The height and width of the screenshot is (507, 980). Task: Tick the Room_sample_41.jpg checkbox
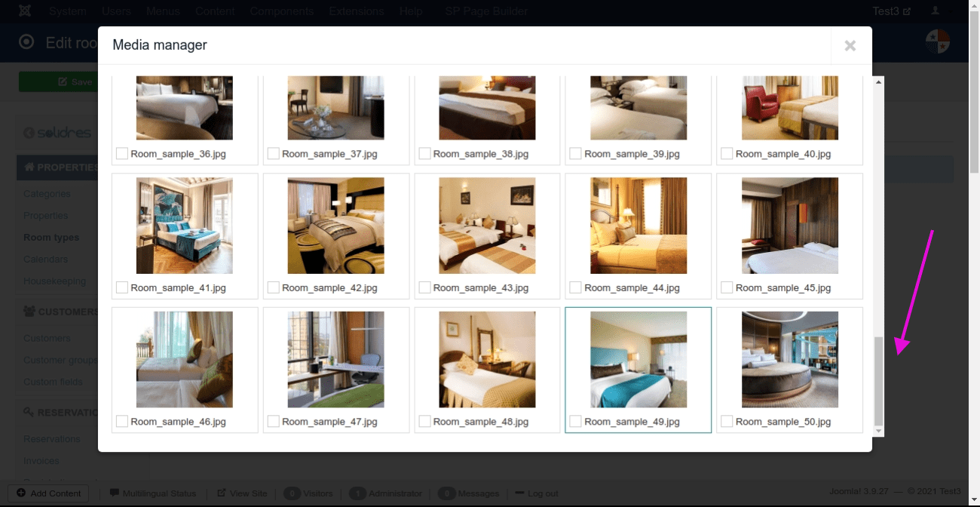122,287
